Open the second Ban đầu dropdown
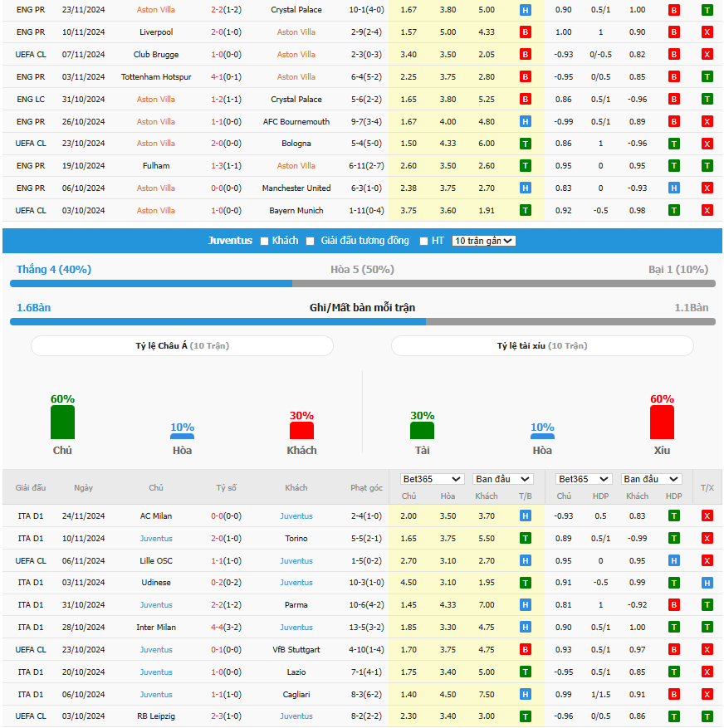Screen dimensions: 724x728 tap(651, 479)
